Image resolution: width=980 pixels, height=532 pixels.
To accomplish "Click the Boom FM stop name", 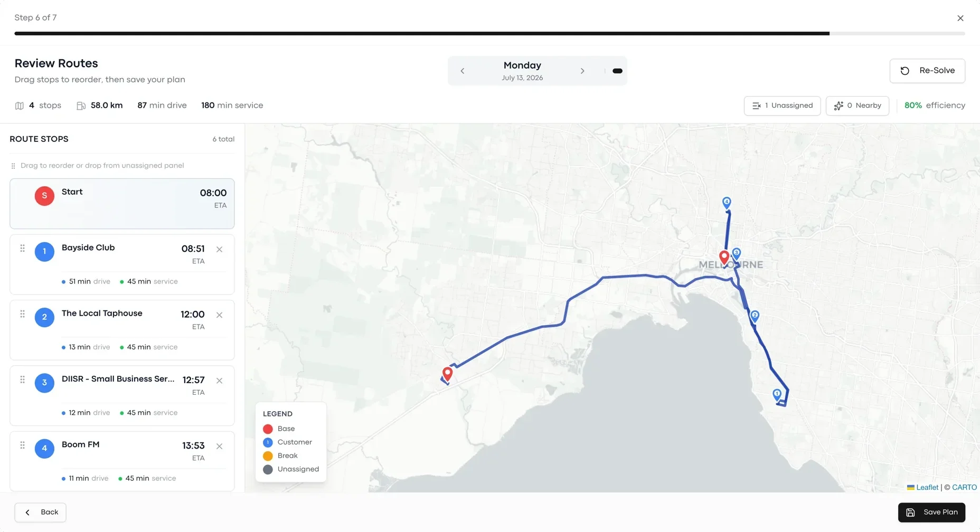I will [80, 444].
